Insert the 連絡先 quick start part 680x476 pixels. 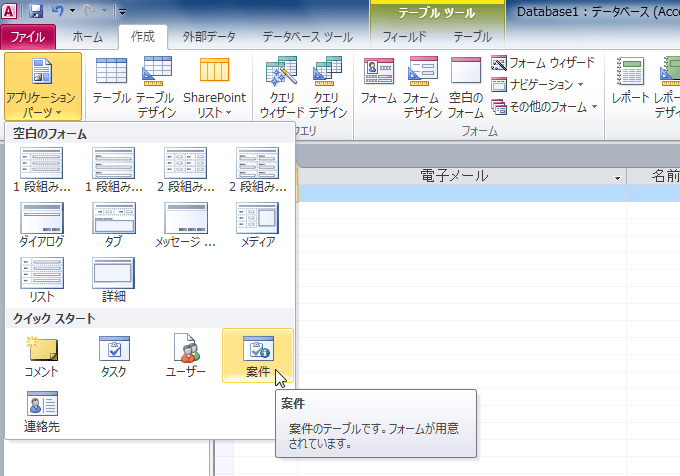click(42, 411)
